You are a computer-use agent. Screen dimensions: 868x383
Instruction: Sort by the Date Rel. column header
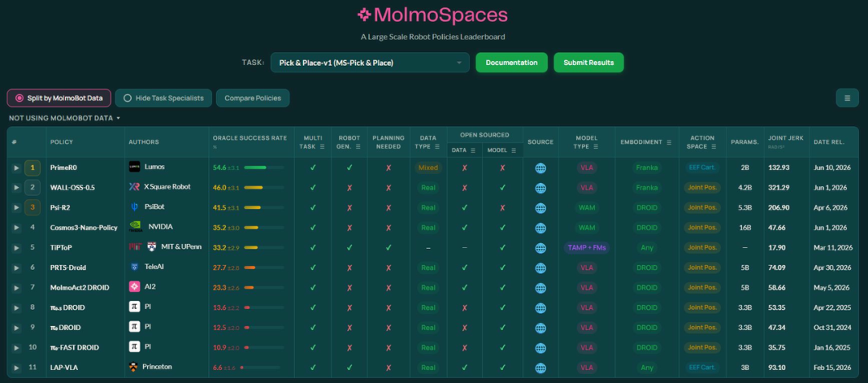pyautogui.click(x=829, y=142)
